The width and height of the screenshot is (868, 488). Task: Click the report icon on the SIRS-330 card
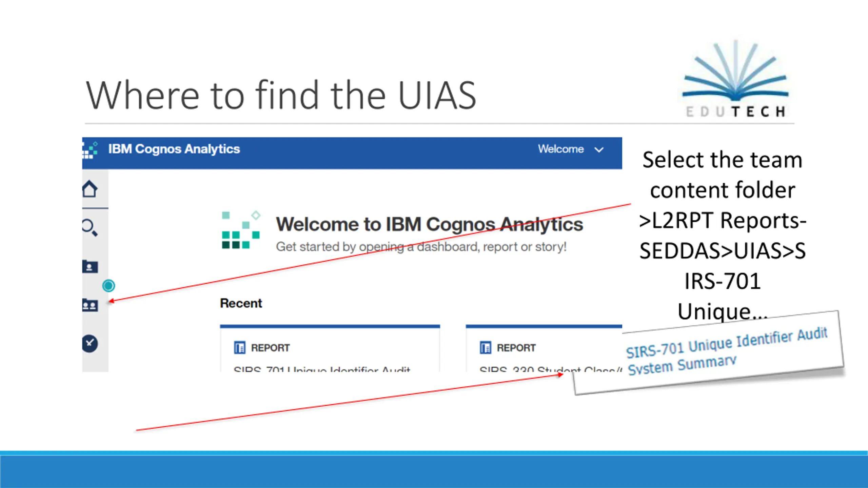tap(486, 348)
